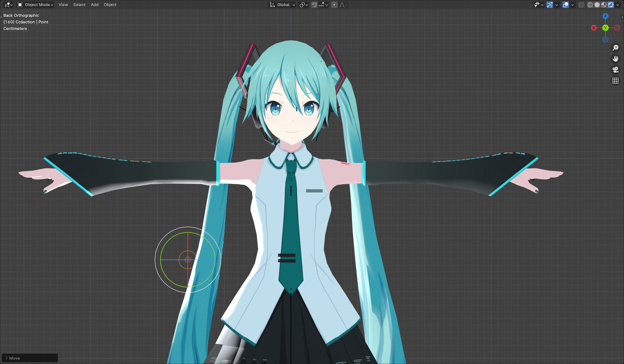Open the editor type selector
Image resolution: width=624 pixels, height=364 pixels.
9,5
